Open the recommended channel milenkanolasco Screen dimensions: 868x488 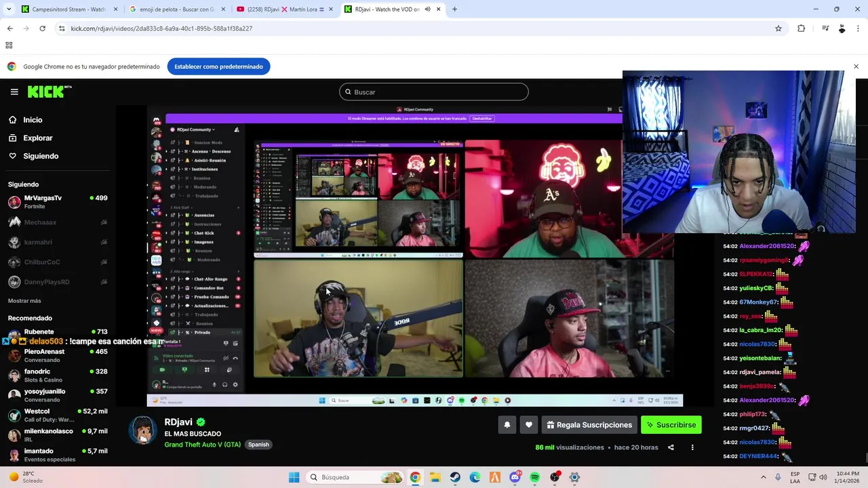click(58, 435)
